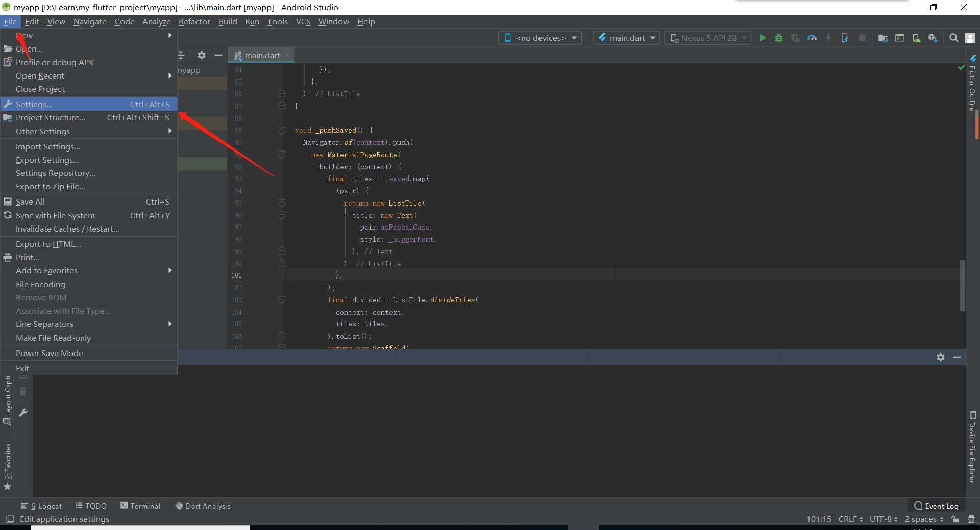Select Project Structure... menu item

[x=89, y=117]
